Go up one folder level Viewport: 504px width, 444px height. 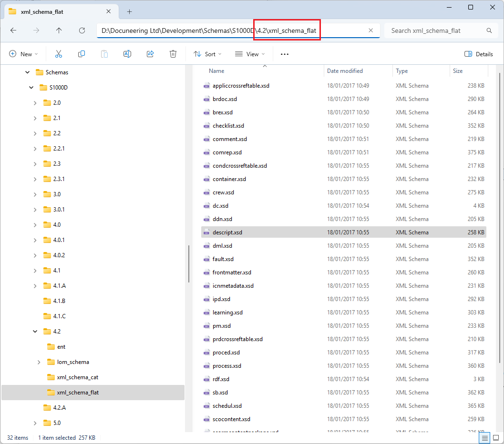[59, 30]
